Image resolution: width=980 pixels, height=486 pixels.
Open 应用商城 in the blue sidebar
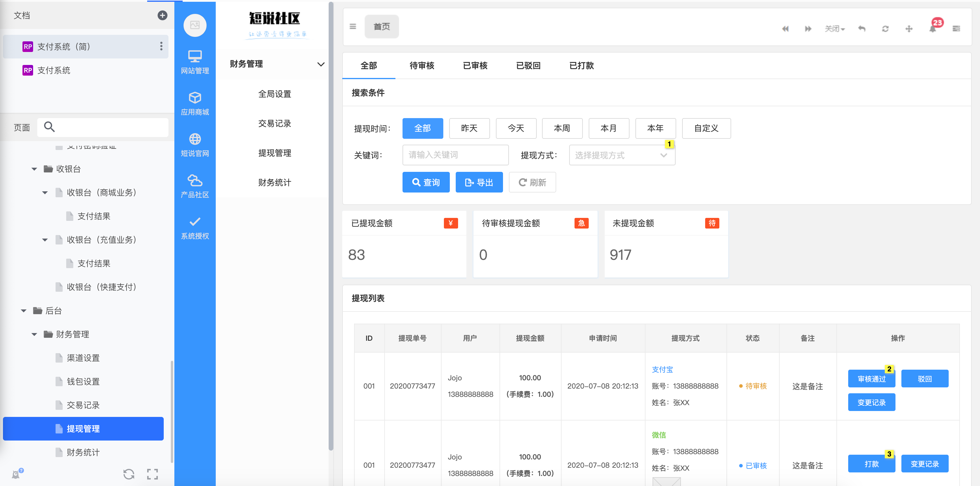pos(195,103)
